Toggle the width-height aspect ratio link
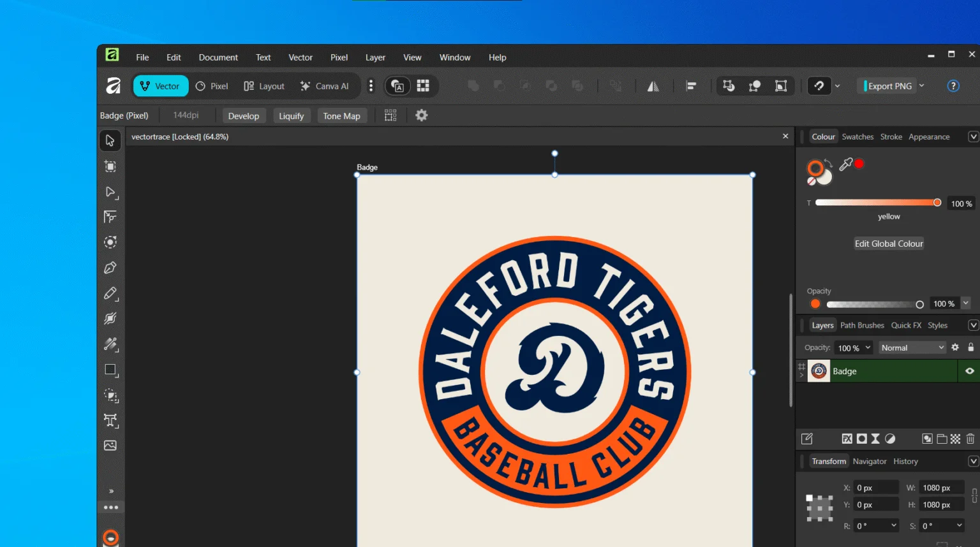The image size is (980, 547). pos(974,496)
